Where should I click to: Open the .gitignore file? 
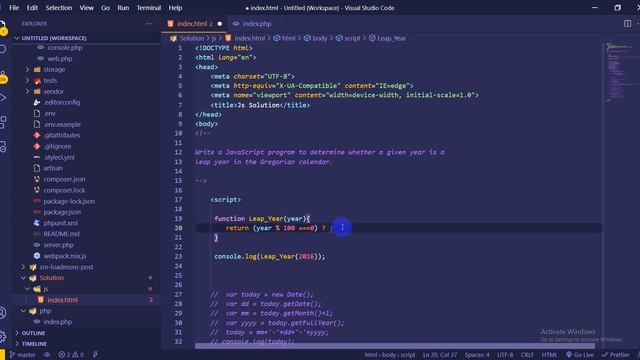[57, 146]
